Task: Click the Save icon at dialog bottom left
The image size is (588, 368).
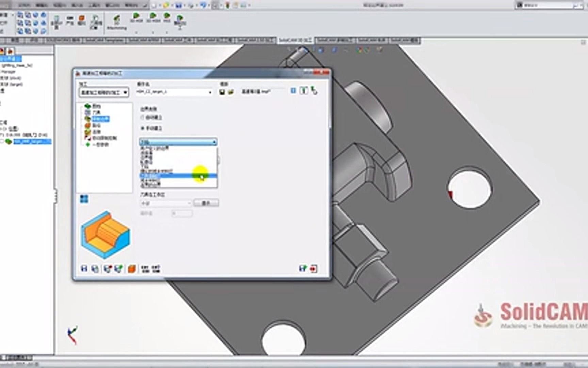Action: [84, 269]
